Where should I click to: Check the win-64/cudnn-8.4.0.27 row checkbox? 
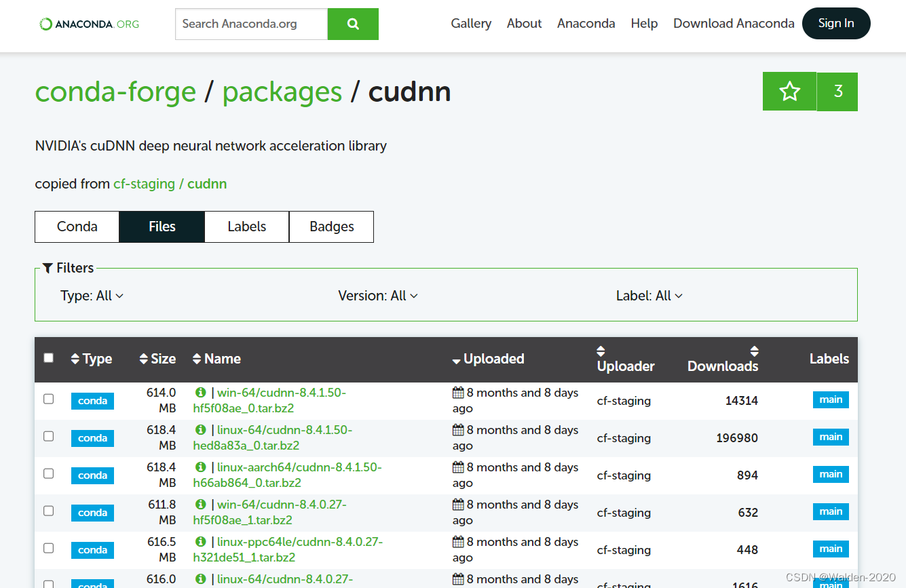(48, 511)
